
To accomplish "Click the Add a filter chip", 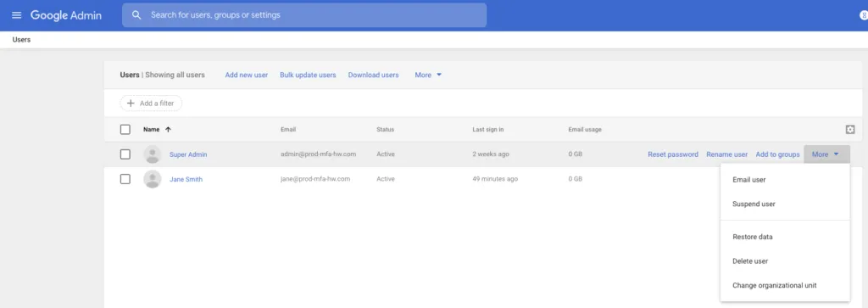I will point(151,103).
